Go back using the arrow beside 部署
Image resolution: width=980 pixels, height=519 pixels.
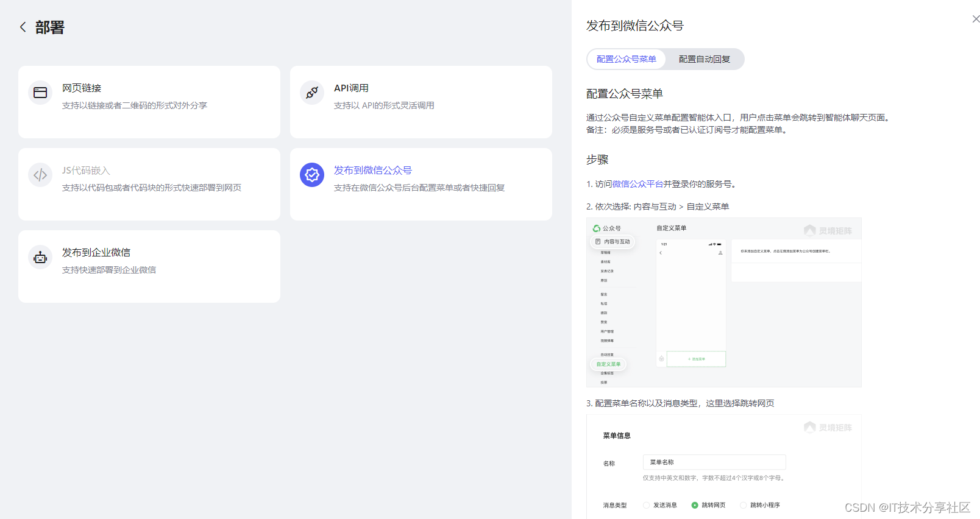(23, 27)
